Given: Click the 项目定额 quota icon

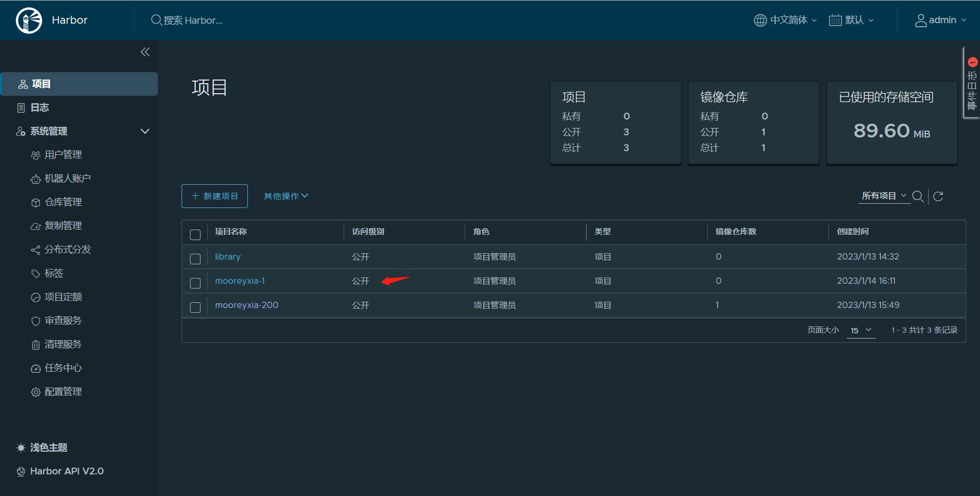Looking at the screenshot, I should 36,297.
